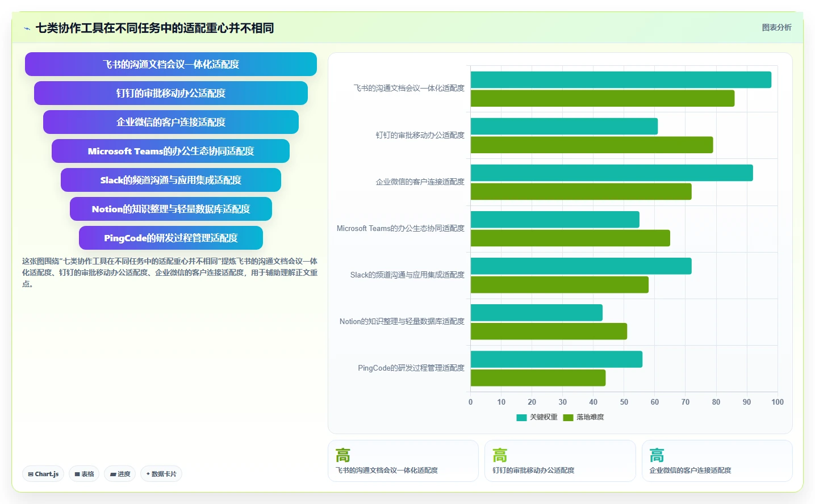Open the 高 data card for 企业微信的客户连接适配度
815x504 pixels.
(717, 461)
